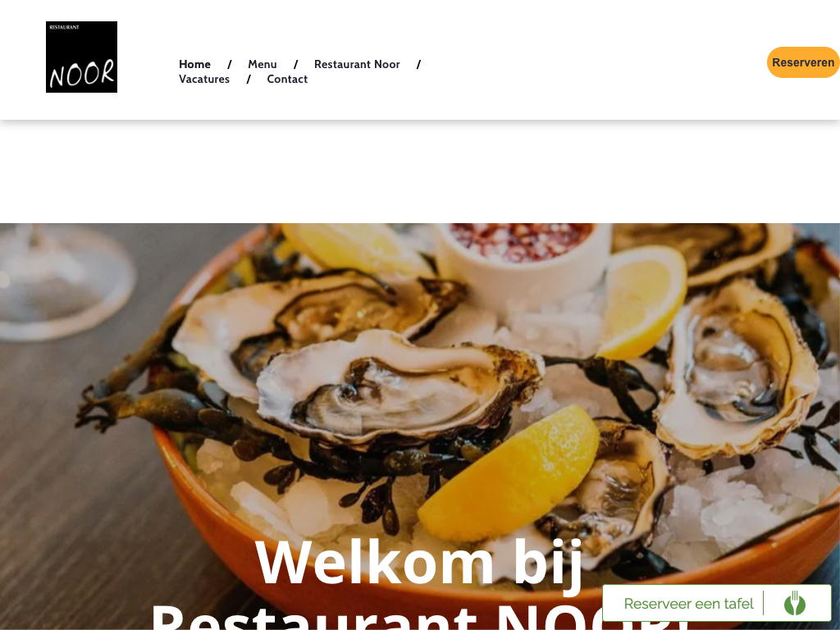Click the empty white area below the header
The image size is (840, 630).
click(420, 171)
